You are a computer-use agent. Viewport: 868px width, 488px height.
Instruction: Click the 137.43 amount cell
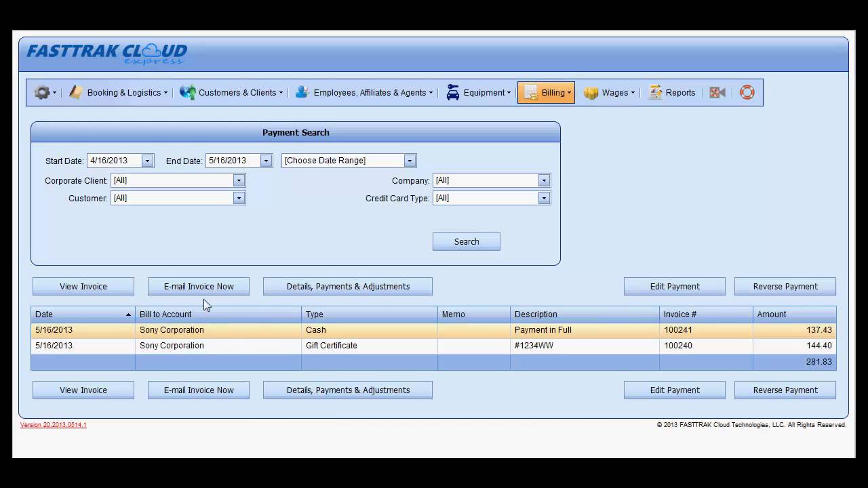pyautogui.click(x=795, y=330)
